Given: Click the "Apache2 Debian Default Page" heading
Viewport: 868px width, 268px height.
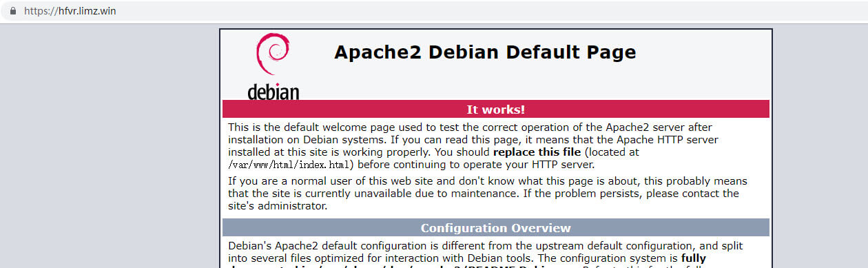Looking at the screenshot, I should click(485, 52).
